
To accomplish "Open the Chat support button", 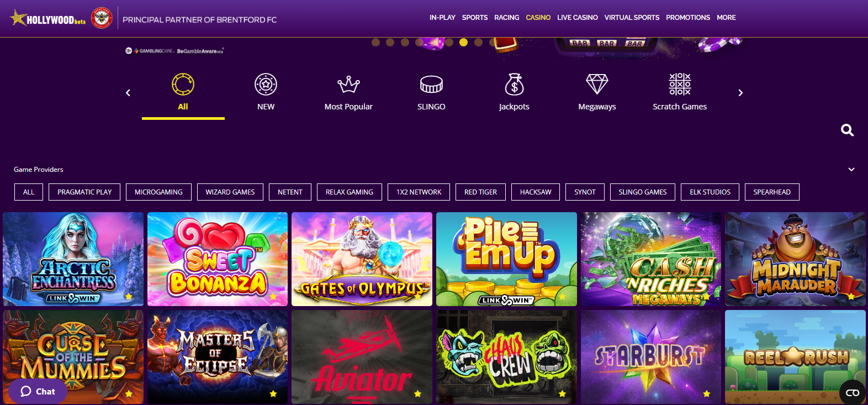I will click(x=38, y=391).
